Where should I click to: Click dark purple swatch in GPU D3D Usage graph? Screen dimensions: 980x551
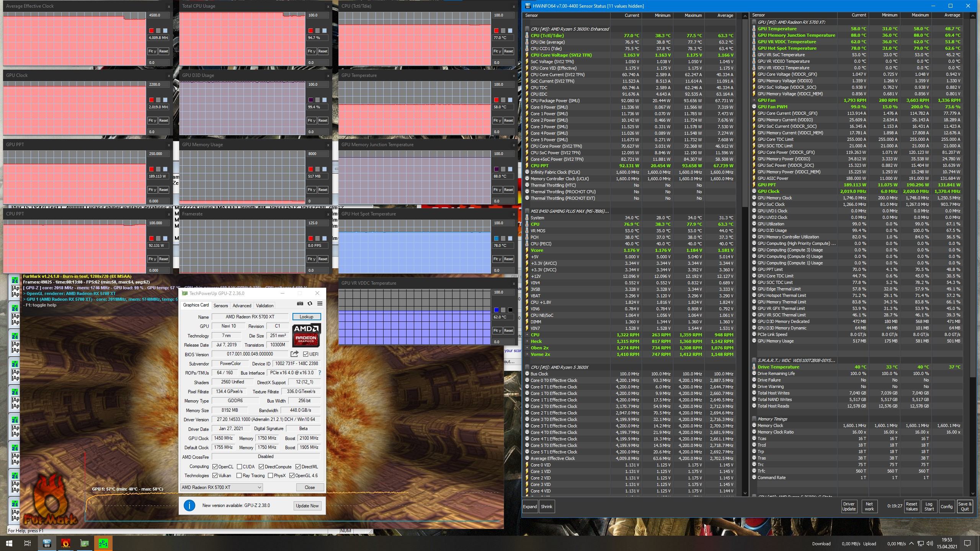[x=310, y=100]
